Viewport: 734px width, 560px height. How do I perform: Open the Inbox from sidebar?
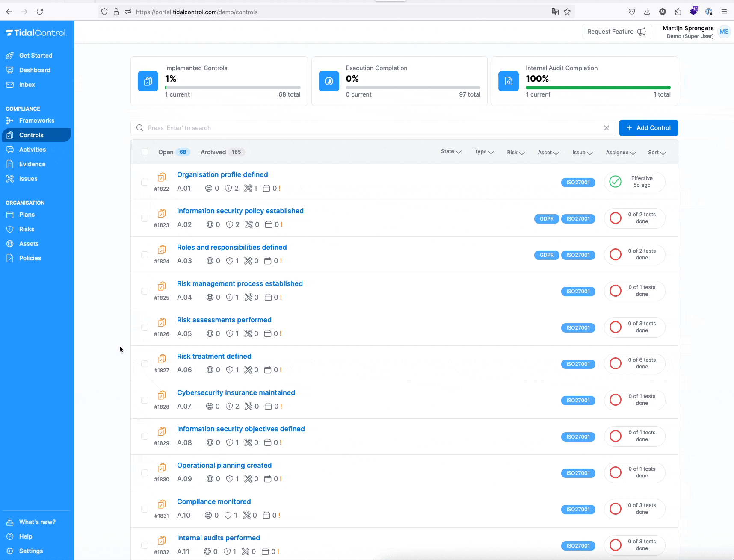[27, 85]
